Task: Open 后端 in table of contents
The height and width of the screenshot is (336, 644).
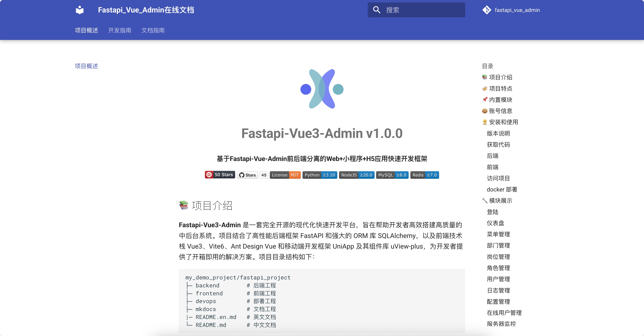Action: [492, 156]
